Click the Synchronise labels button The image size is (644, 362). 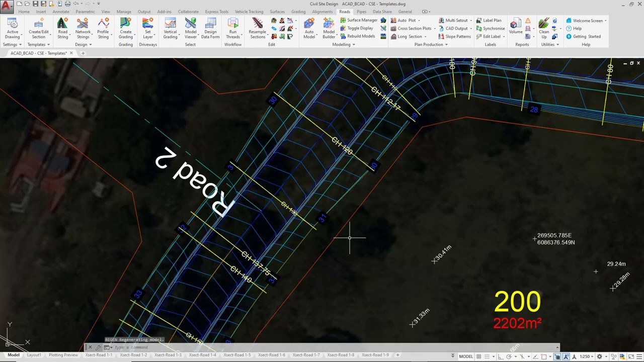(x=490, y=28)
